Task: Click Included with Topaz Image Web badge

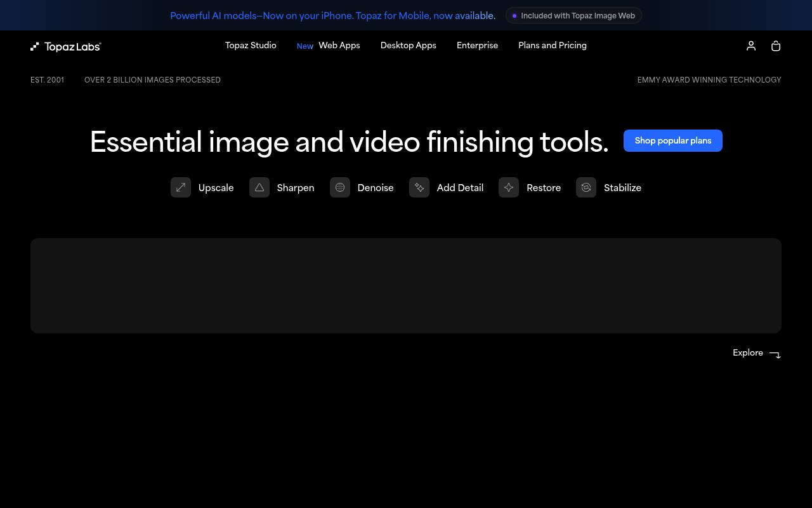Action: tap(574, 16)
